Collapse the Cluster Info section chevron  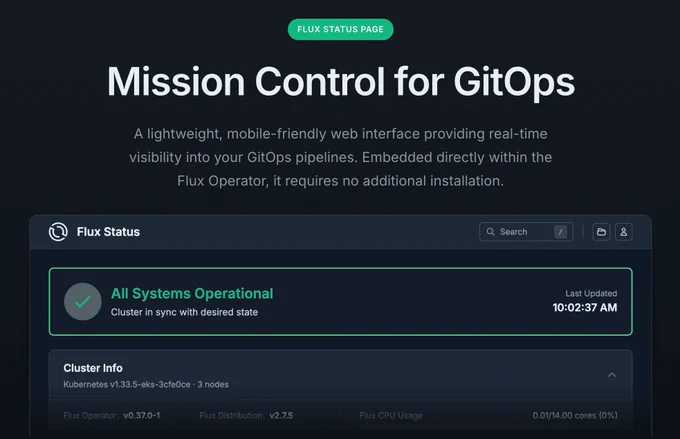coord(612,375)
